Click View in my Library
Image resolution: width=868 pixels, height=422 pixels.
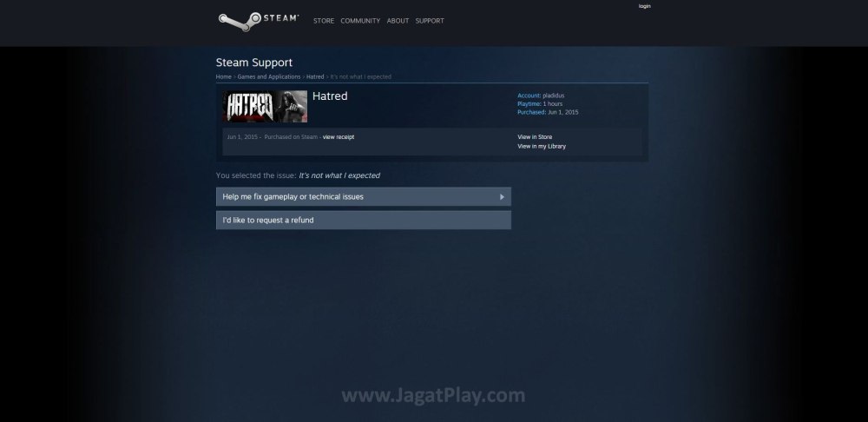click(542, 146)
